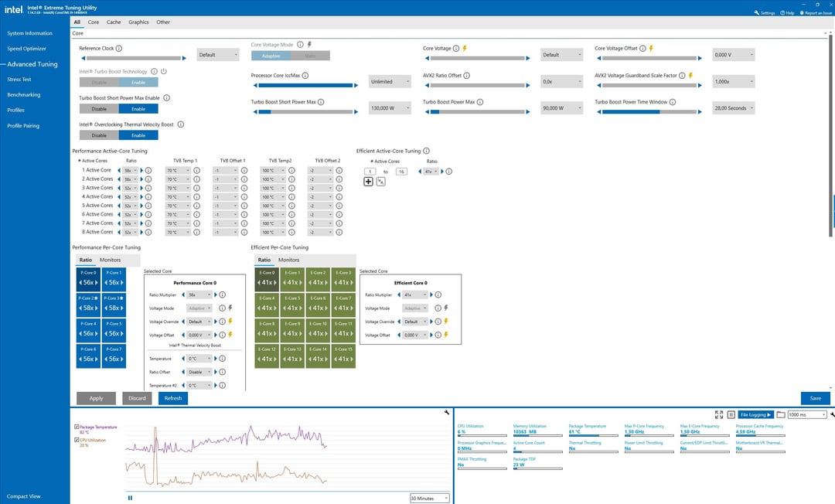Expand monitors panel with fullscreen icon
This screenshot has height=504, width=835.
(x=719, y=415)
